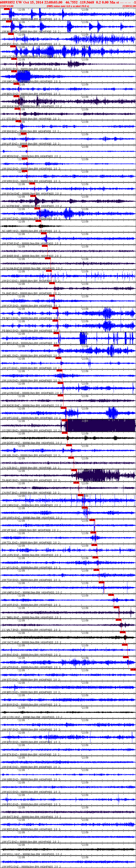This screenshot has width=136, height=868.
Task: Select the UW HTW EHZ trace label
Action: click(31, 667)
